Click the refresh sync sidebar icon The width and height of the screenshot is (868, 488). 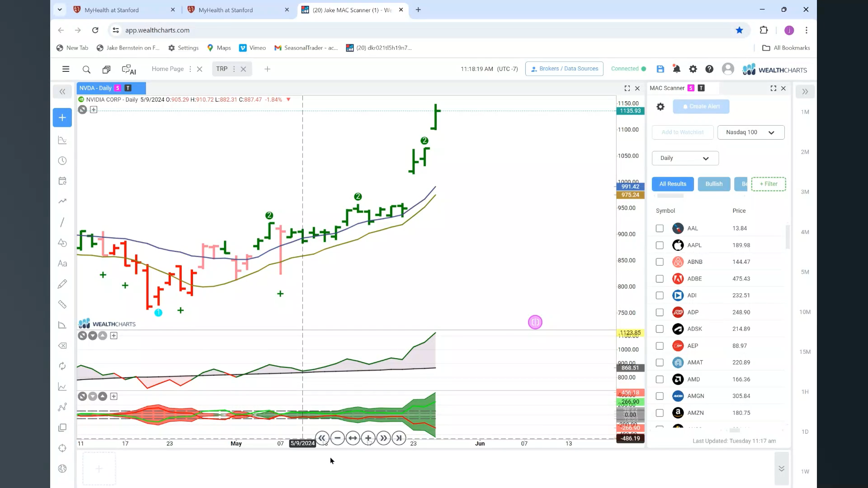point(62,366)
